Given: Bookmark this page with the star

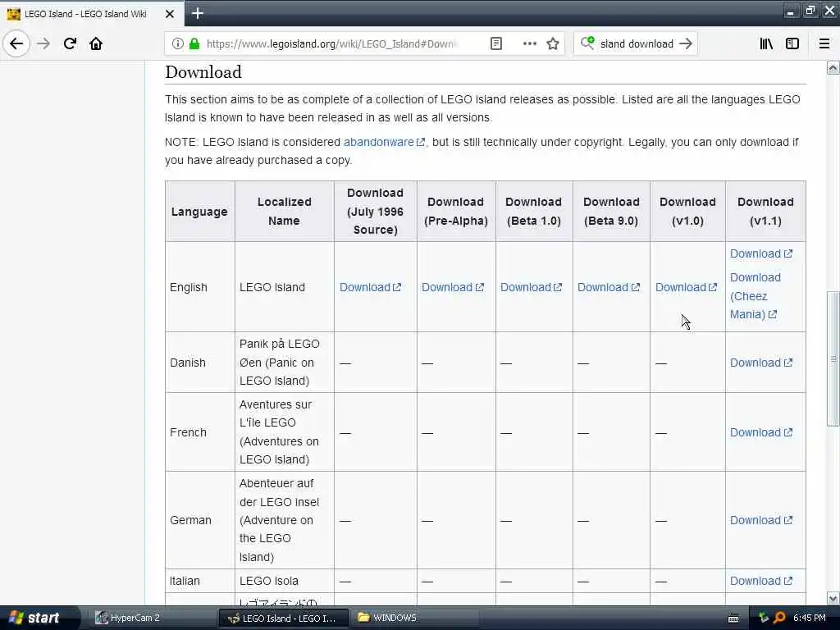Looking at the screenshot, I should coord(553,44).
